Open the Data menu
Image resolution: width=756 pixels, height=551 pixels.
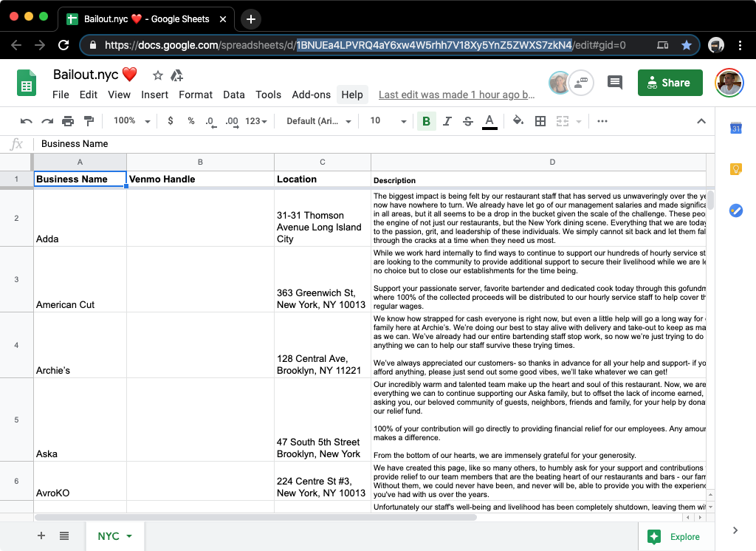(x=234, y=95)
